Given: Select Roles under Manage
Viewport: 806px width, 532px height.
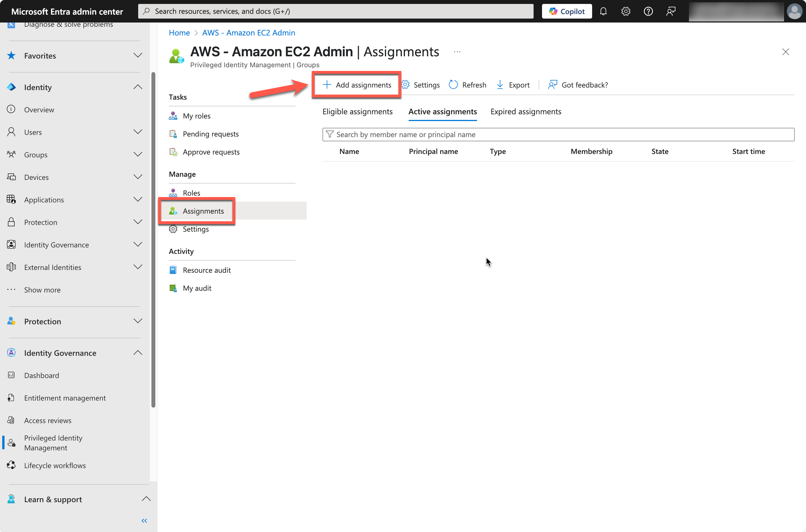Looking at the screenshot, I should pyautogui.click(x=191, y=193).
